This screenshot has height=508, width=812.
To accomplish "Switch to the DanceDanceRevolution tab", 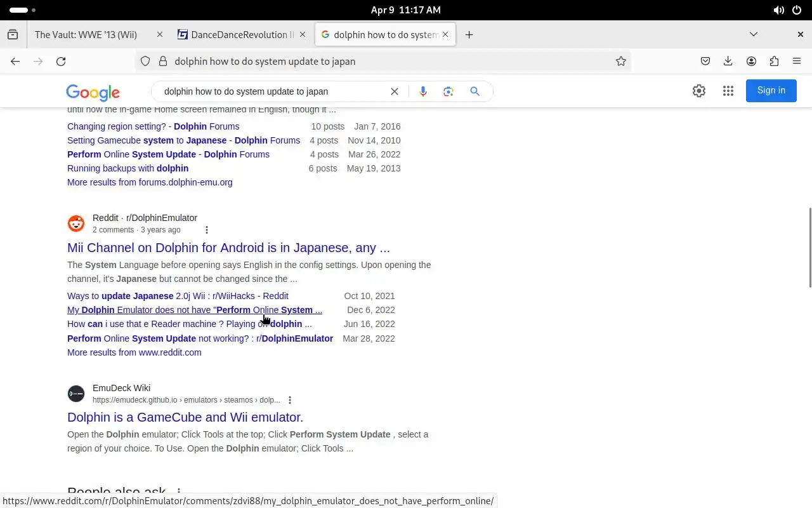I will point(236,35).
